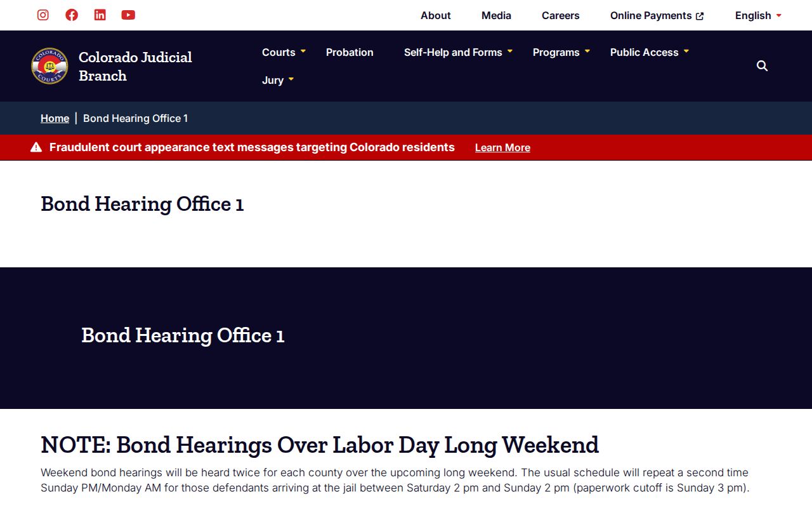Click the search magnifier icon
Viewport: 812px width, 508px height.
[763, 66]
